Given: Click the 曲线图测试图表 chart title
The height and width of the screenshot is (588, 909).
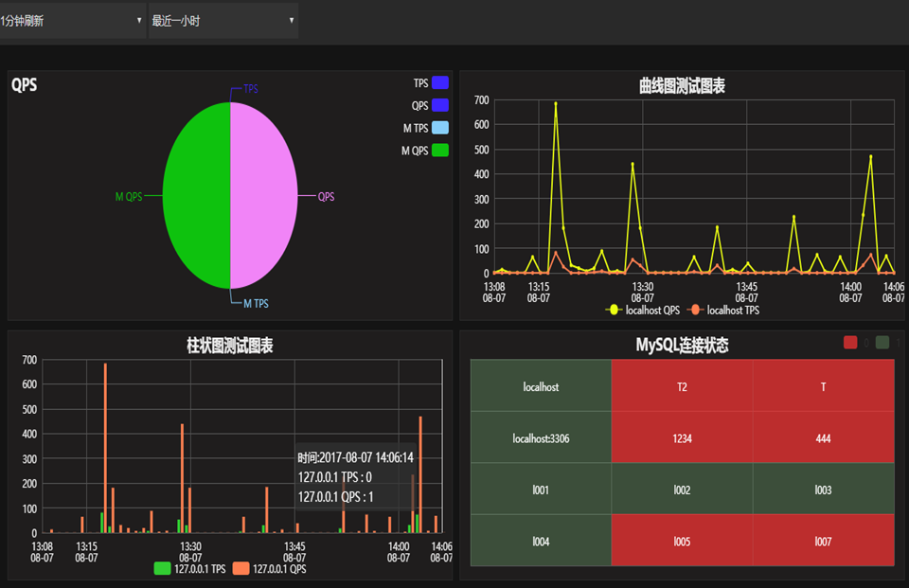Looking at the screenshot, I should [682, 86].
